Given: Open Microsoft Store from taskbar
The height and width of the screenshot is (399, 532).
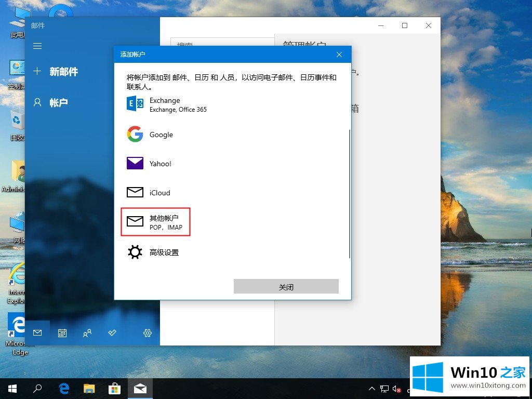Looking at the screenshot, I should (x=115, y=389).
